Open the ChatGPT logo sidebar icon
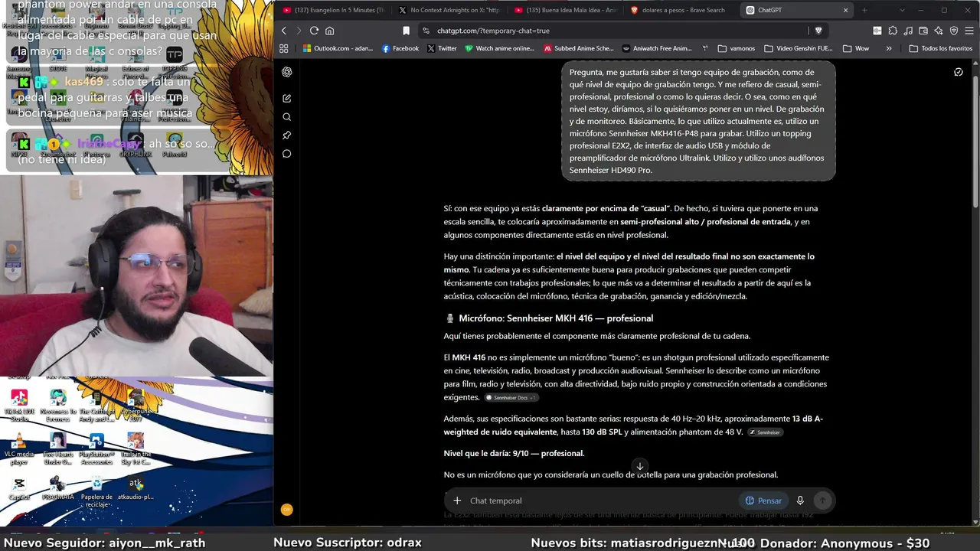This screenshot has height=551, width=980. pos(287,72)
